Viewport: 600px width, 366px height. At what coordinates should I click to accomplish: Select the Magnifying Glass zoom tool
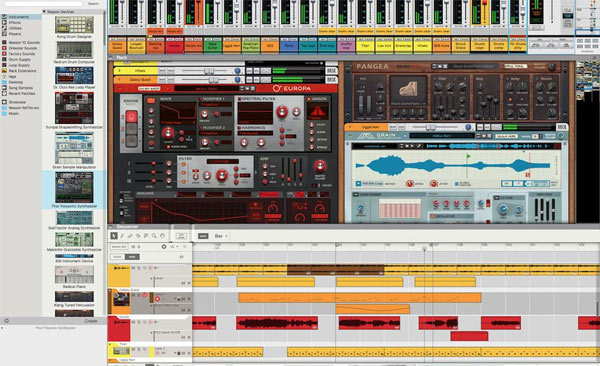(x=154, y=236)
